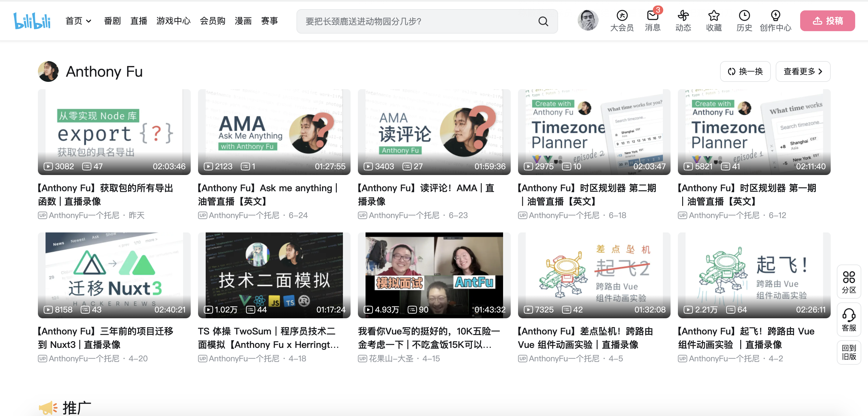Screen dimensions: 868x416
Task: Open the 客服 customer service headset
Action: (848, 319)
